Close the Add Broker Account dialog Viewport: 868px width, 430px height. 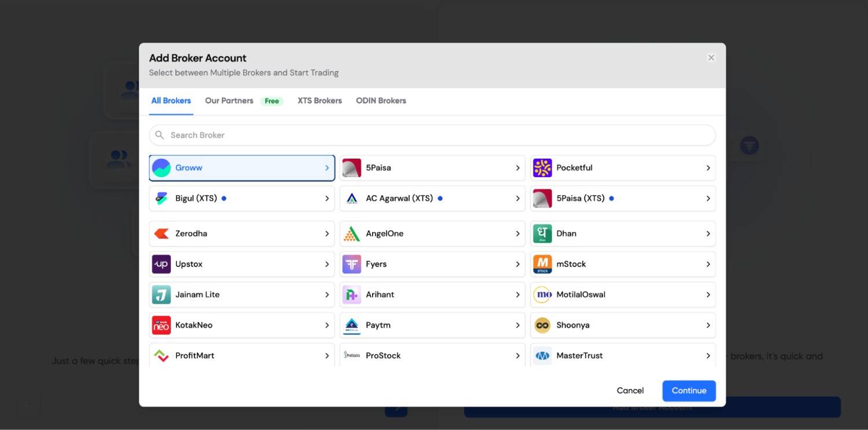(x=711, y=57)
